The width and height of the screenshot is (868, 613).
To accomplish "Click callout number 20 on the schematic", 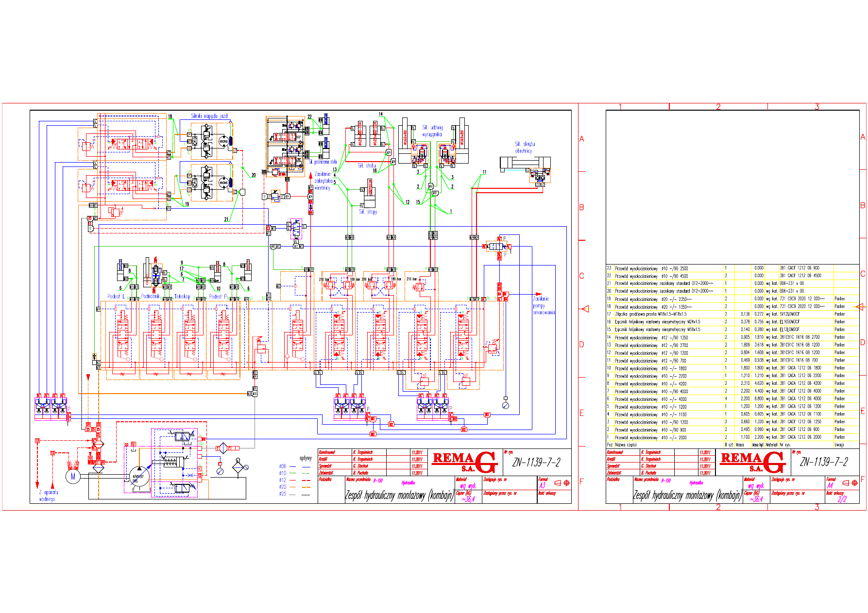I will click(254, 175).
